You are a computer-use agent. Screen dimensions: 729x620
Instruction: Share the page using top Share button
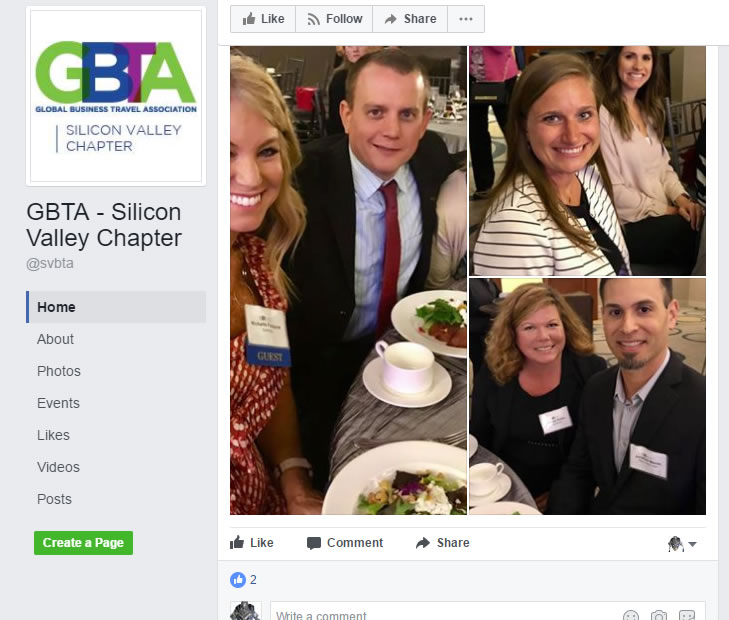(x=410, y=19)
